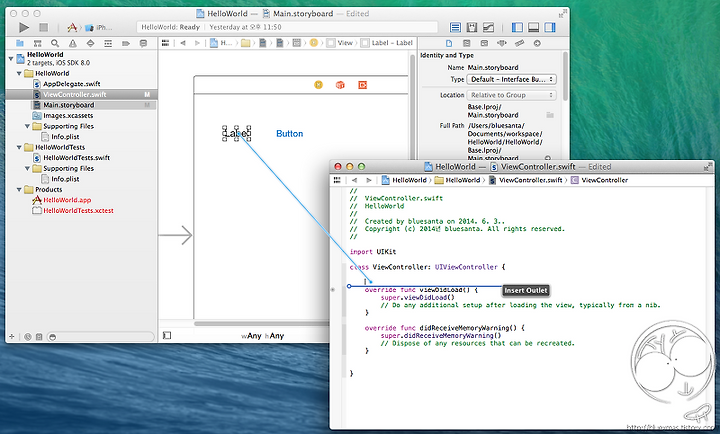Open related items menu in storyboard jump bar
720x434 pixels.
pos(165,43)
